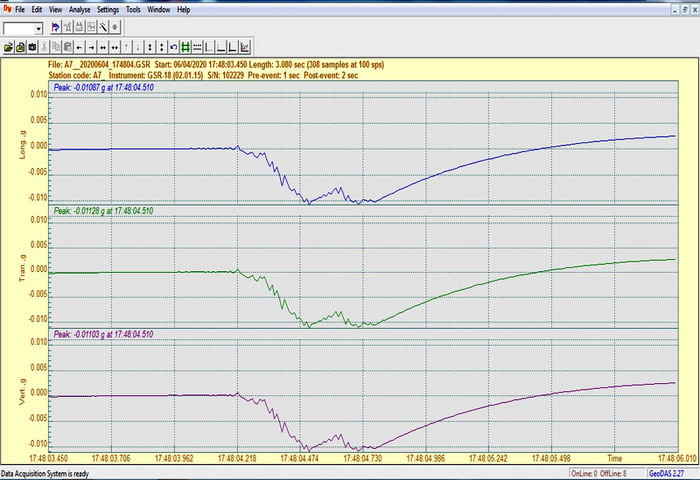Click the bold horizontal axis icon
700x480 pixels.
tap(221, 47)
